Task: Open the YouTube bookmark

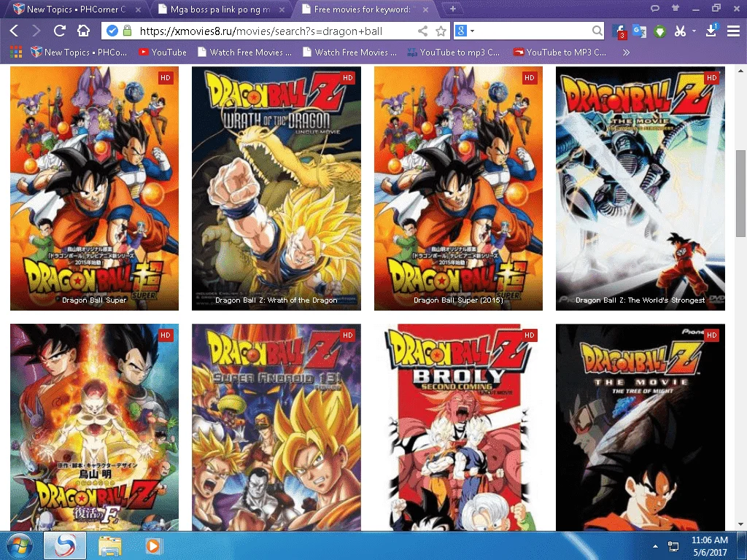Action: [163, 52]
